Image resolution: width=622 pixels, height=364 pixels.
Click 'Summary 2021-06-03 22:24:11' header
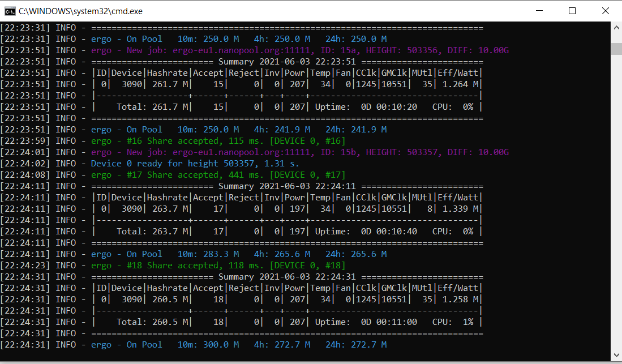click(x=287, y=186)
